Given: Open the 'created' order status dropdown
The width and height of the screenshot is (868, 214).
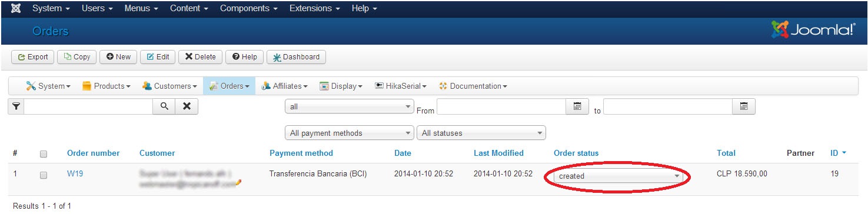Looking at the screenshot, I should click(618, 176).
